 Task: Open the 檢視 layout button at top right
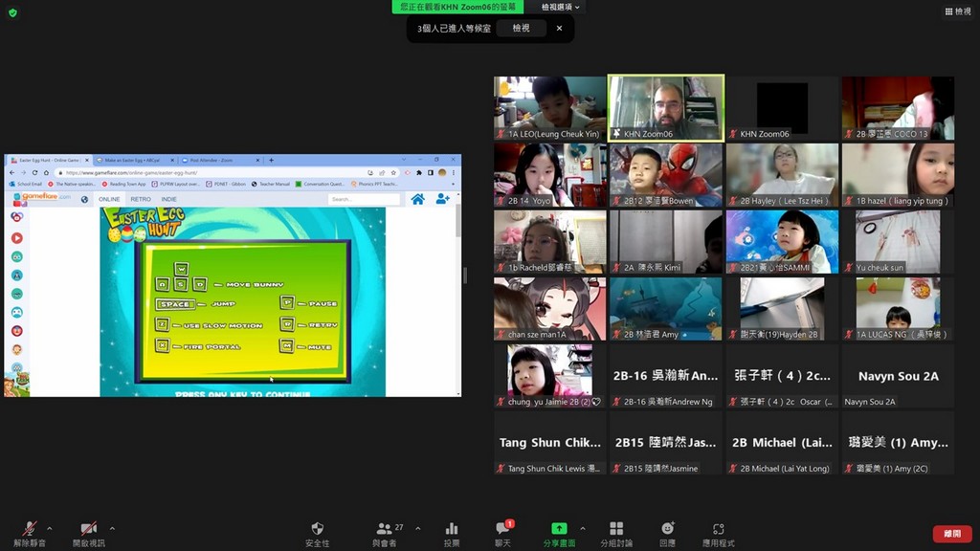(x=957, y=11)
